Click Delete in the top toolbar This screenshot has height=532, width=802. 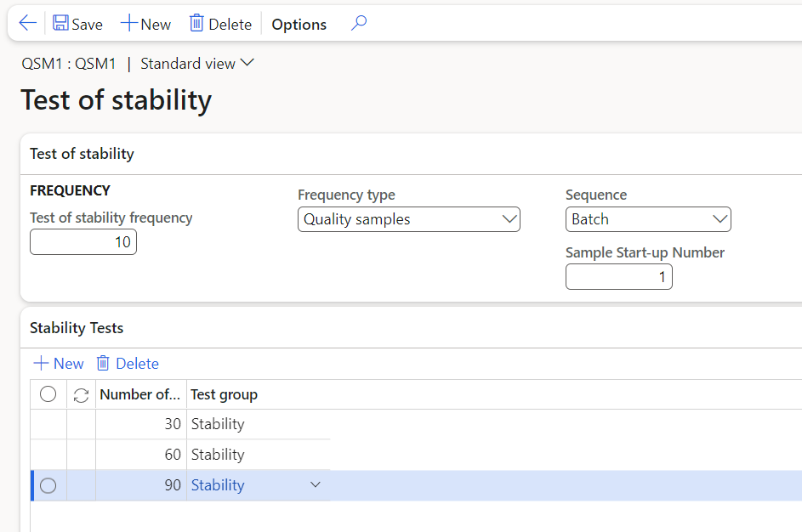220,24
